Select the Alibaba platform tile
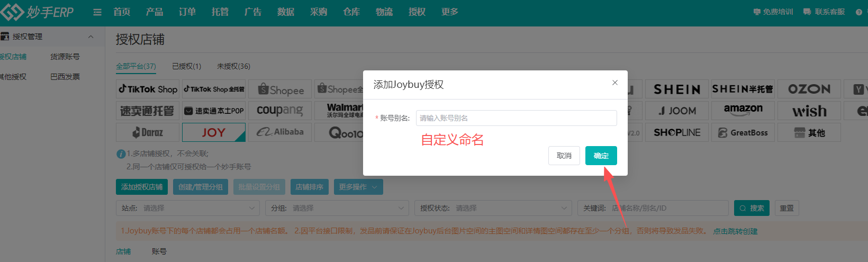Viewport: 868px width, 262px height. 280,132
